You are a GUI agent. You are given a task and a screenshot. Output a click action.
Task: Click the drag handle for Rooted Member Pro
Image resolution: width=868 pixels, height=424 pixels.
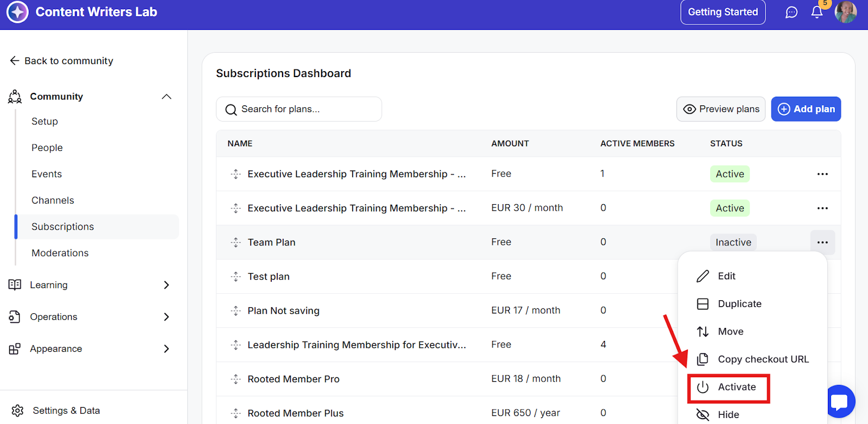click(x=235, y=379)
